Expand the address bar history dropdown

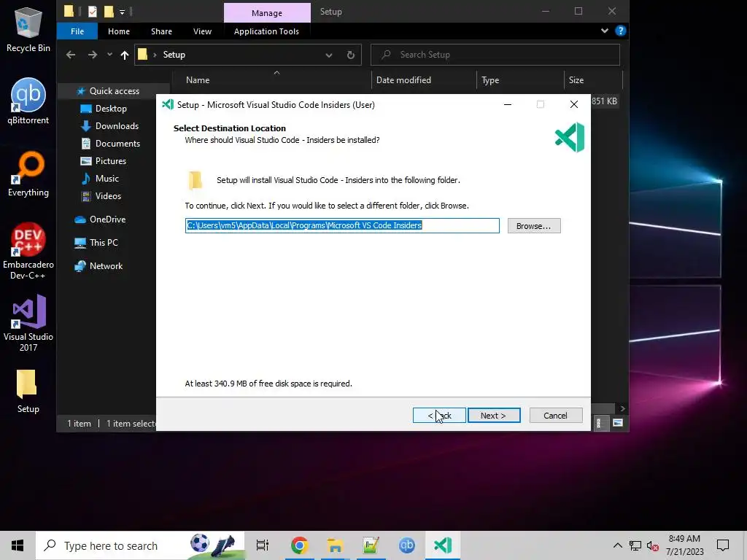click(x=329, y=55)
